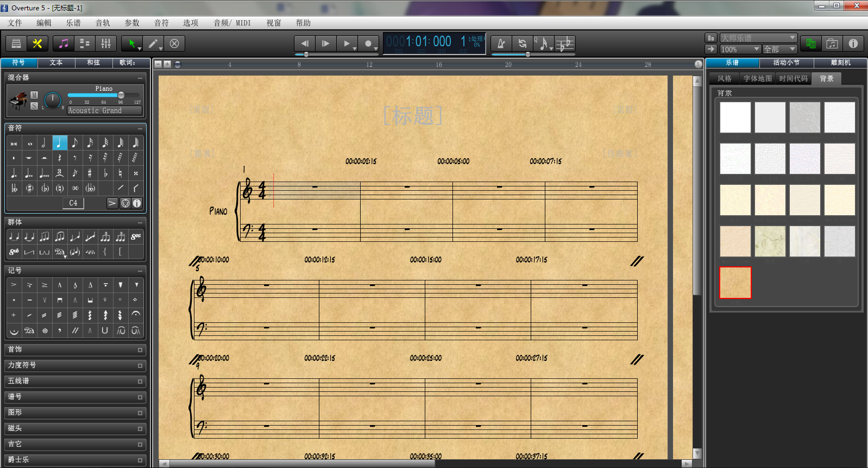
Task: Select the sharp accidental icon
Action: [x=90, y=173]
